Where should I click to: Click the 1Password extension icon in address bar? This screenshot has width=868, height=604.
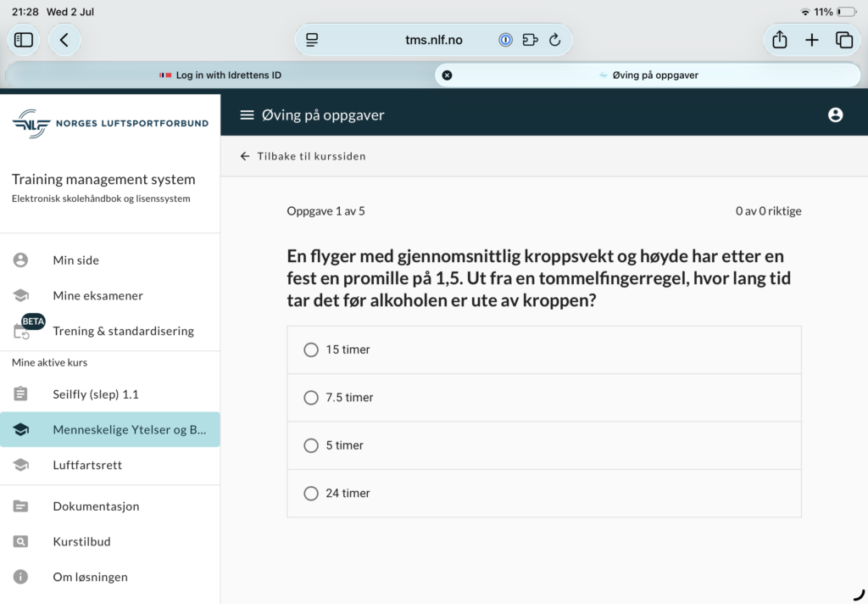tap(505, 40)
